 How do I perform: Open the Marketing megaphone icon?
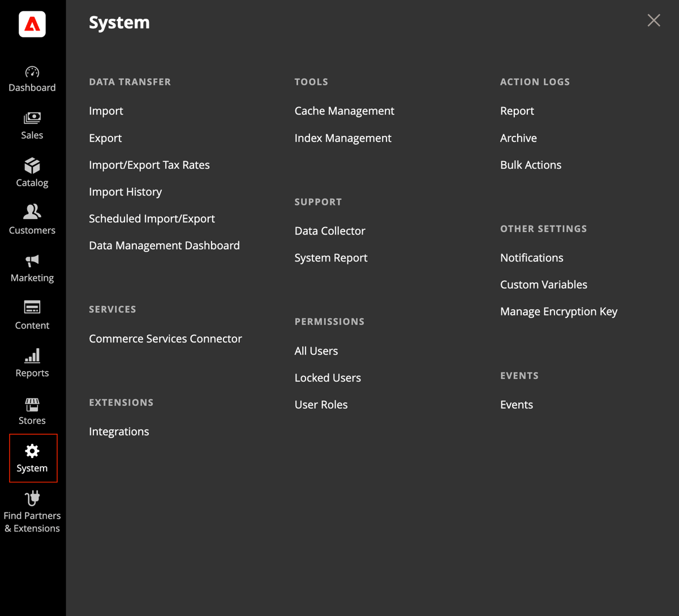click(x=32, y=267)
